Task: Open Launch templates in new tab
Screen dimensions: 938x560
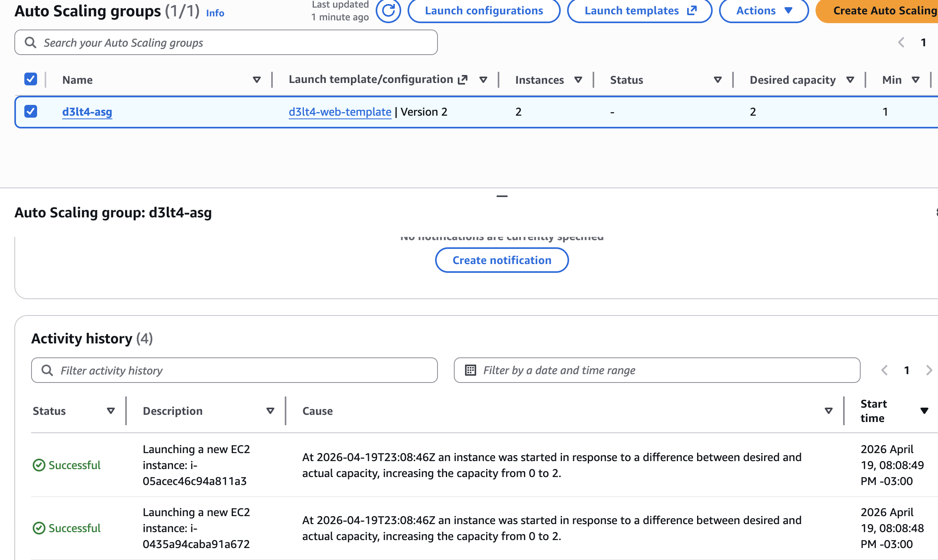Action: (639, 11)
